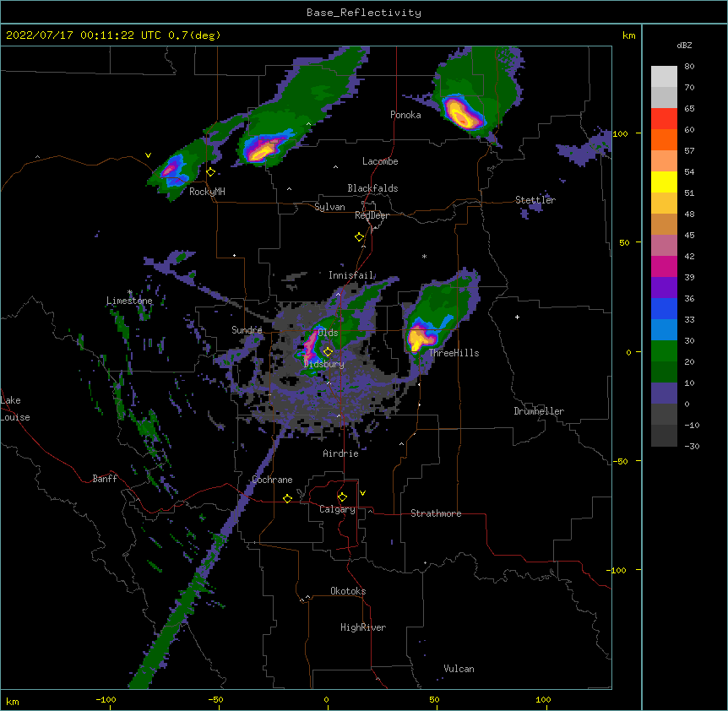Click the Vulcan label
This screenshot has height=711, width=728.
459,669
